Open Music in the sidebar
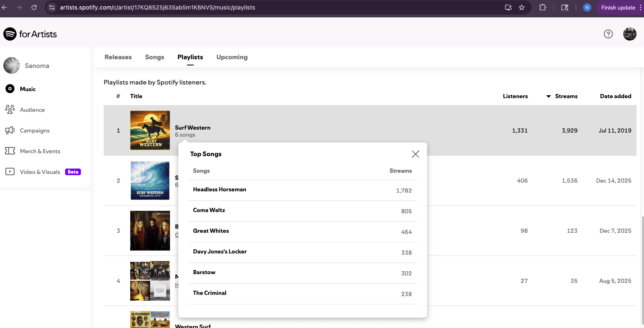The image size is (644, 328). pos(28,89)
